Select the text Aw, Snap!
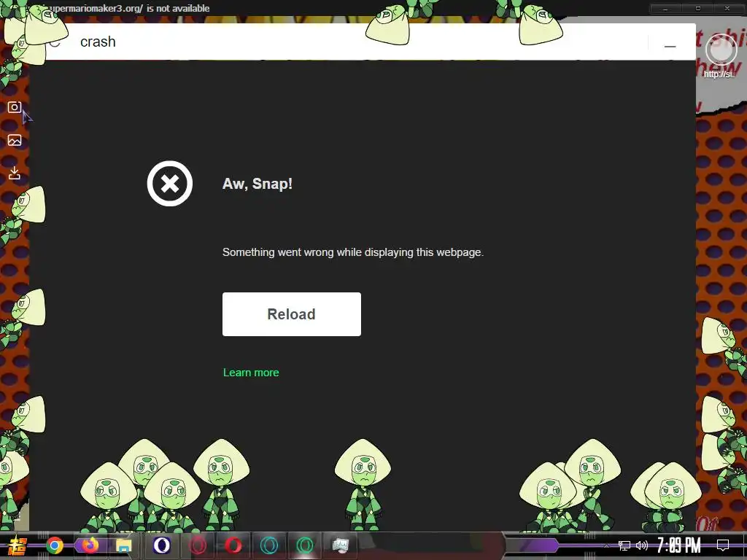747x560 pixels. [258, 184]
